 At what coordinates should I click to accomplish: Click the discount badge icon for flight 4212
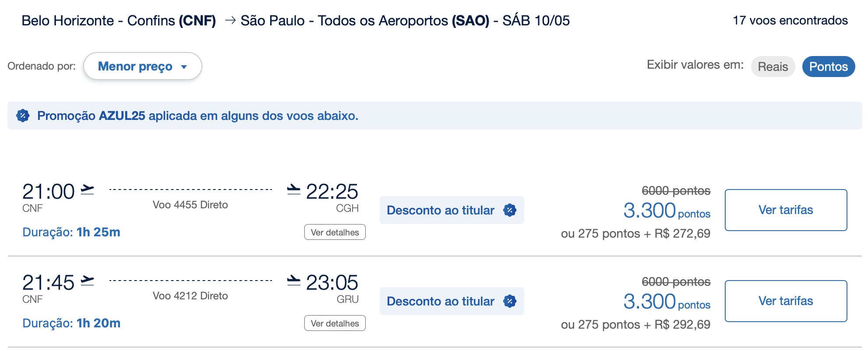coord(510,301)
